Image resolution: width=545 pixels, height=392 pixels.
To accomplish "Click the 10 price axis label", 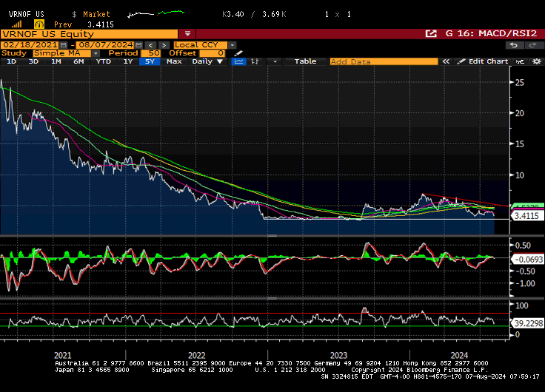I will [519, 175].
